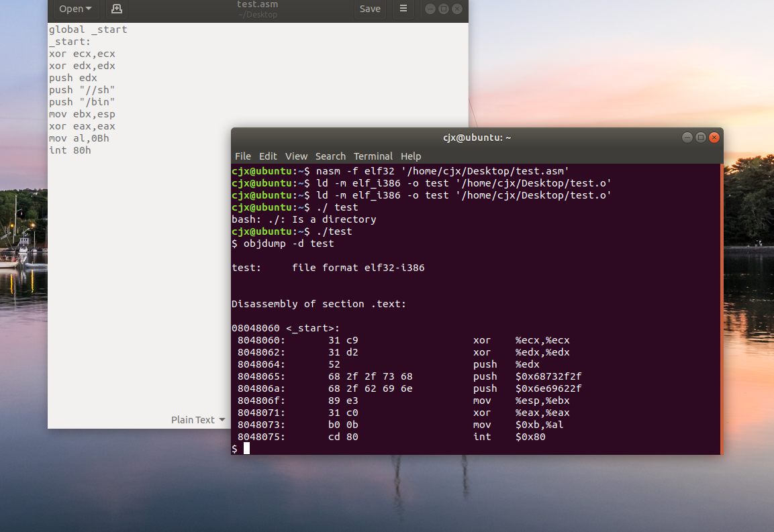Close the terminal window
Viewport: 774px width, 532px height.
[x=714, y=138]
